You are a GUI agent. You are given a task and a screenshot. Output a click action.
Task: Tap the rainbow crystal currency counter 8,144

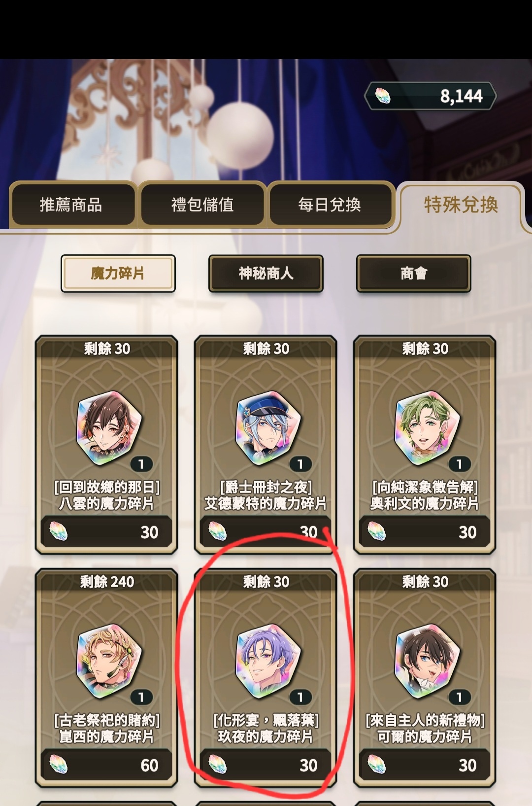[x=430, y=96]
